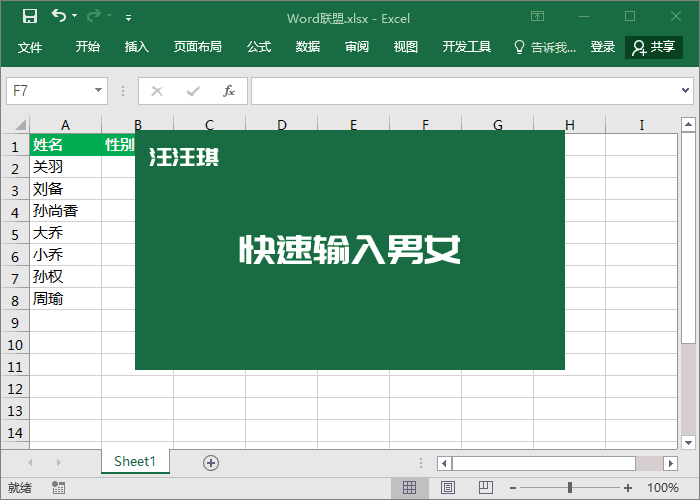Switch to Normal view icon
Viewport: 700px width, 500px height.
(409, 488)
